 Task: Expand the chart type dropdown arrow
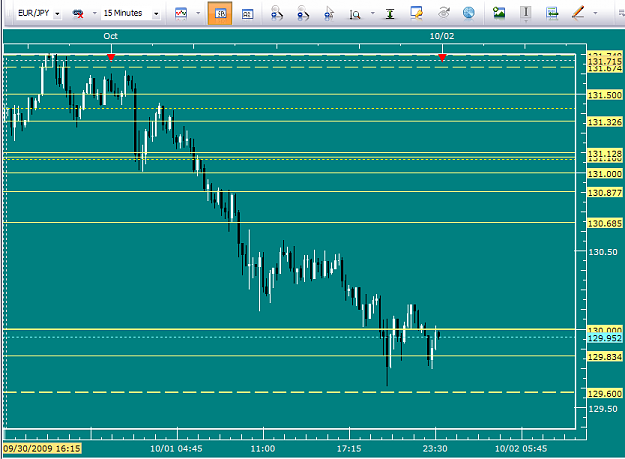point(198,13)
